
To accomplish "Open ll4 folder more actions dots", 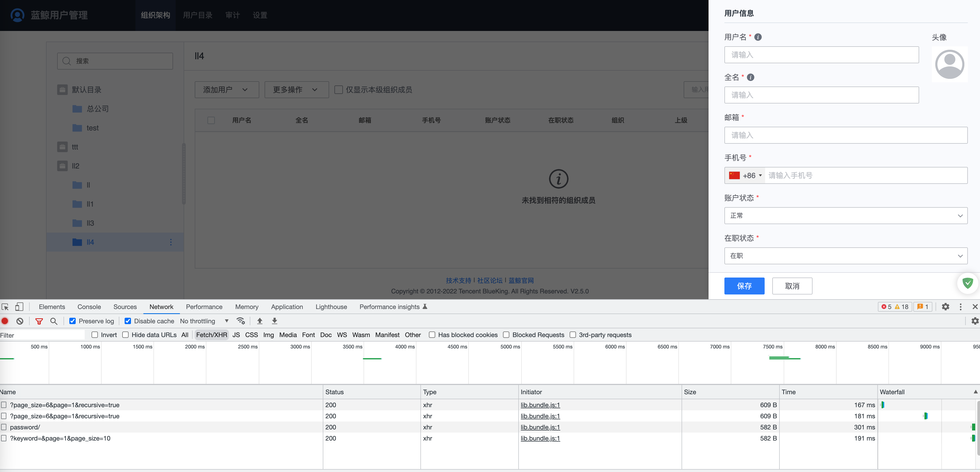I will (x=171, y=242).
